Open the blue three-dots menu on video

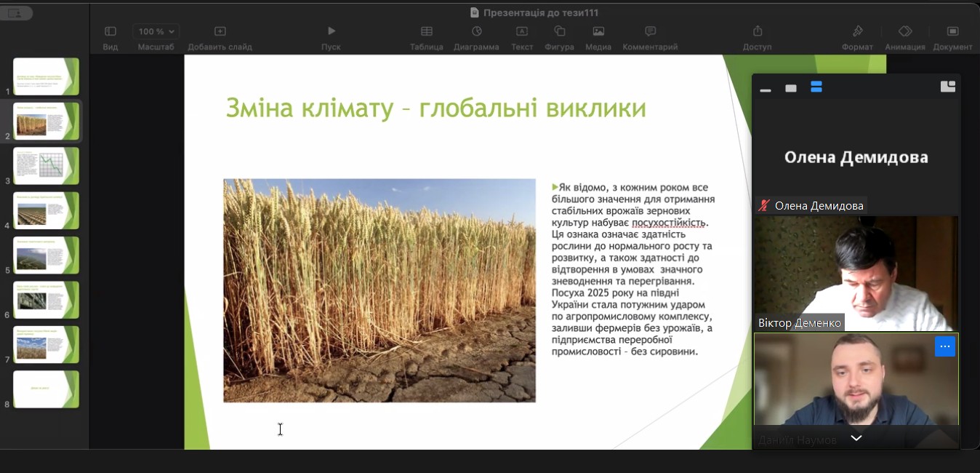pyautogui.click(x=944, y=346)
